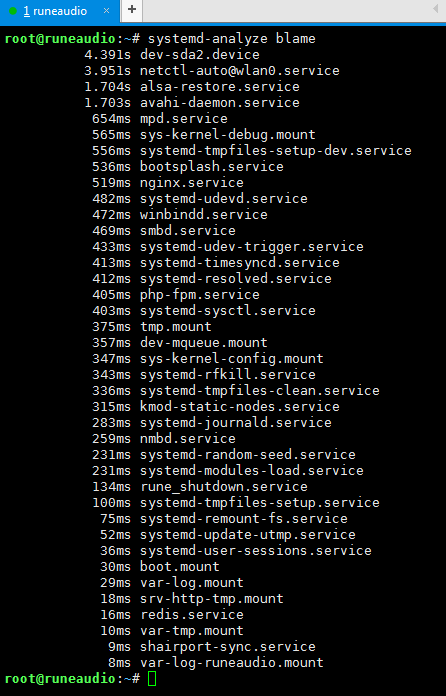Click the avahi-daemon.service line
446x696 pixels.
click(192, 103)
